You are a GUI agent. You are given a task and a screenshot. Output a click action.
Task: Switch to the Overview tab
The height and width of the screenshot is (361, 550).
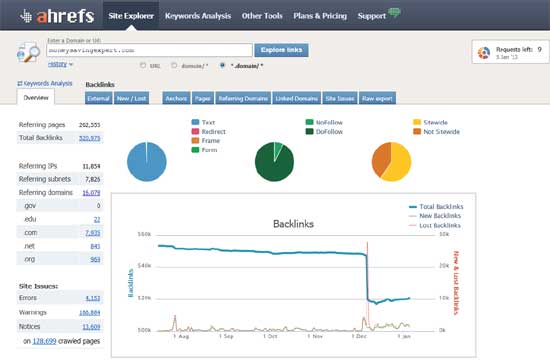[36, 97]
